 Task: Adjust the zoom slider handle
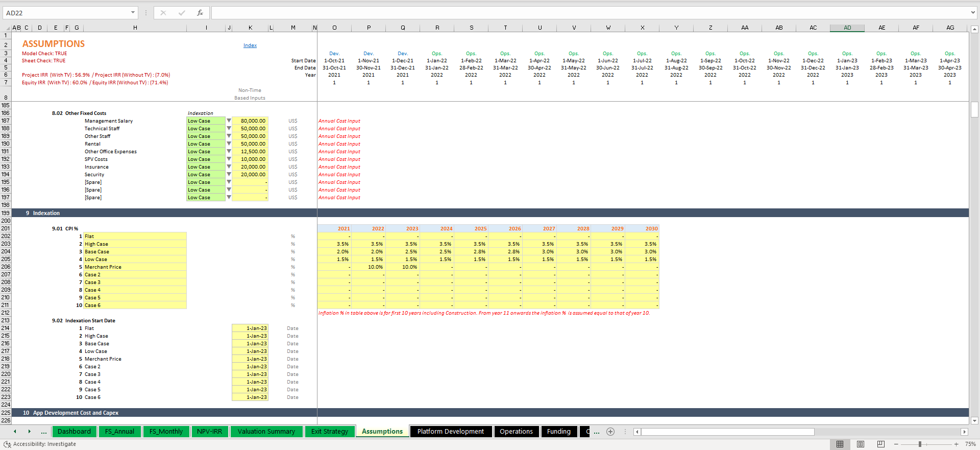[920, 444]
